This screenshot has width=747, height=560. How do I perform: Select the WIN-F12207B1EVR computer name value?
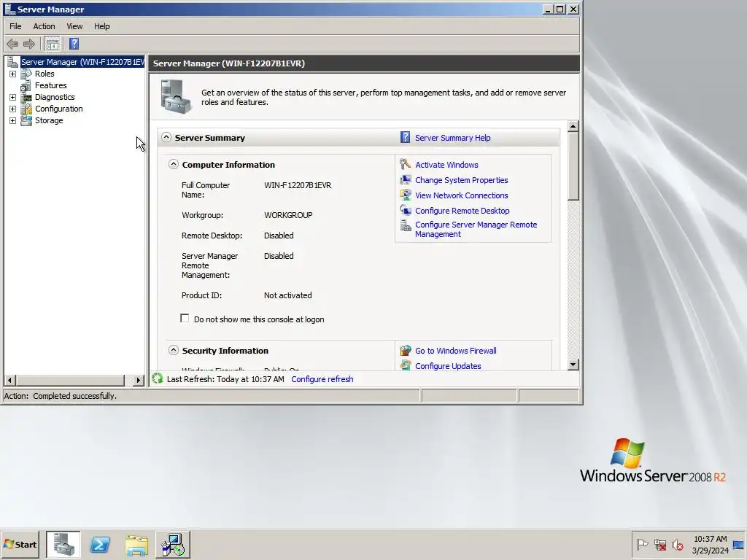(298, 185)
